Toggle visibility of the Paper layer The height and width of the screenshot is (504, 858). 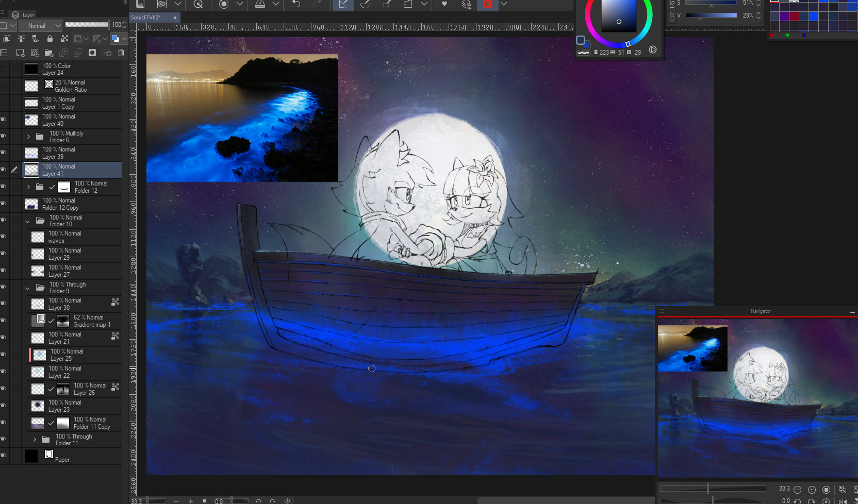(x=4, y=456)
